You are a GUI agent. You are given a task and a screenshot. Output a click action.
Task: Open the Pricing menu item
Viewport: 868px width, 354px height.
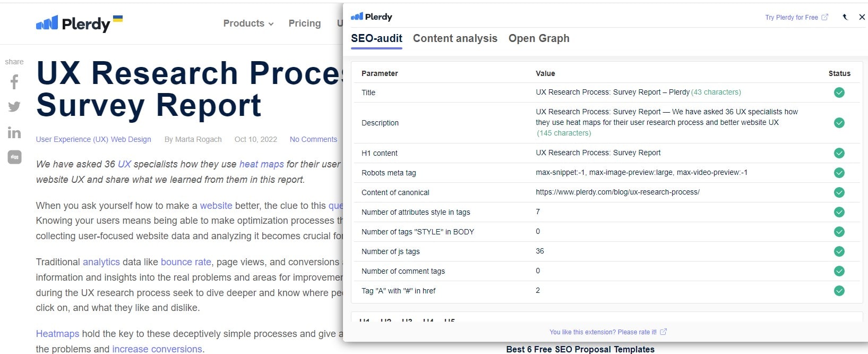(x=304, y=23)
